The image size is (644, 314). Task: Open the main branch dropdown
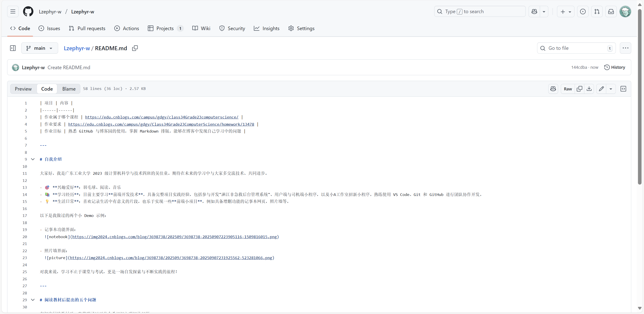(40, 48)
